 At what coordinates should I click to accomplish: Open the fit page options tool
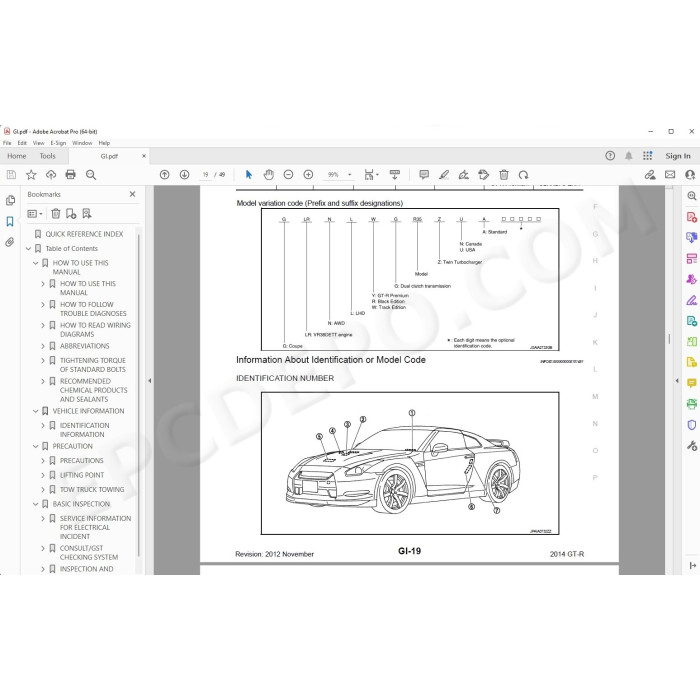pyautogui.click(x=371, y=175)
